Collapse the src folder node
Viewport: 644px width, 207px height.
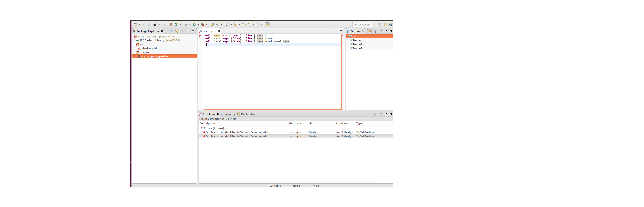point(135,44)
